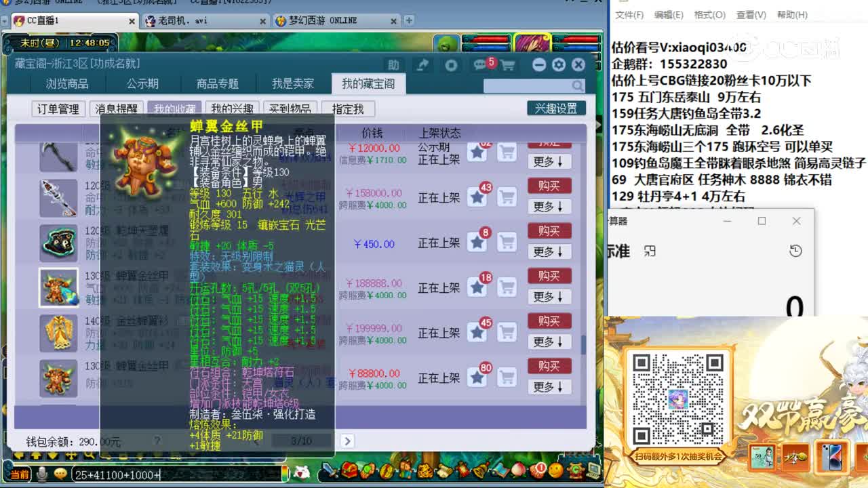Add the ¥12000.00 item to cart

point(507,152)
